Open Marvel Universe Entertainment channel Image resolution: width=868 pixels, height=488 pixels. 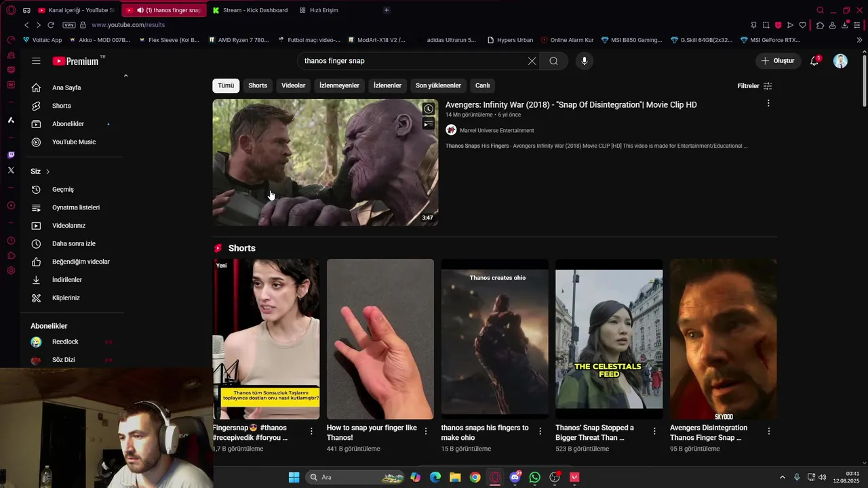click(x=496, y=130)
